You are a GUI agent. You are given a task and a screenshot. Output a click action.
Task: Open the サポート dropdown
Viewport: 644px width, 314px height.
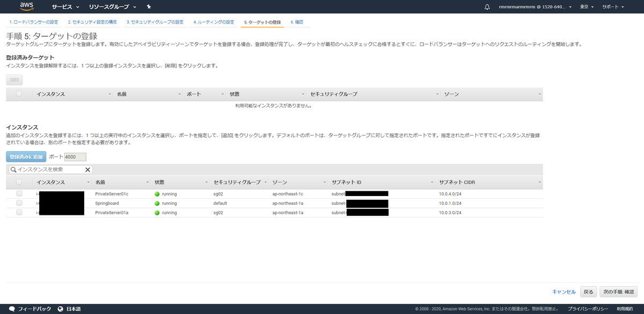pos(613,7)
